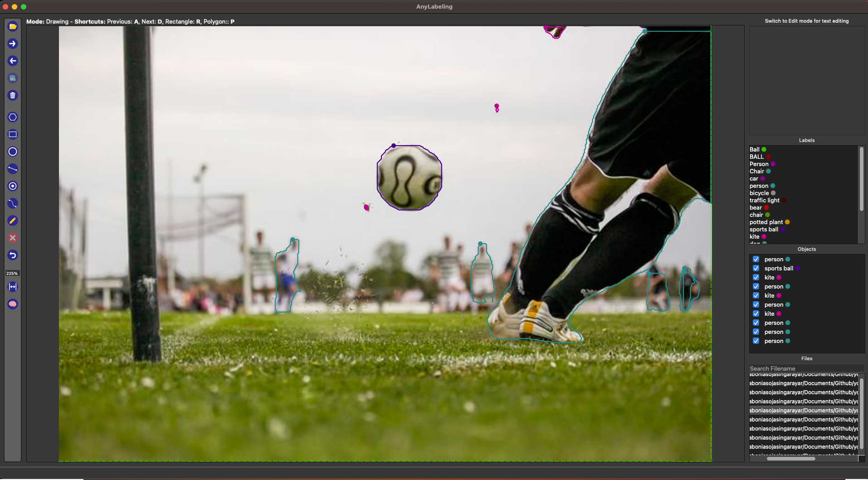Select the Rectangle drawing tool
The image size is (868, 480).
13,134
